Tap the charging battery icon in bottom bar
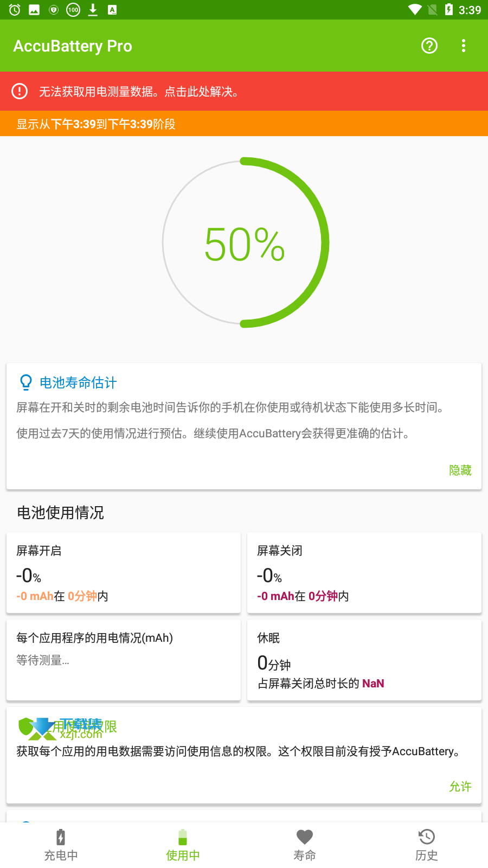488x868 pixels. pos(61,837)
